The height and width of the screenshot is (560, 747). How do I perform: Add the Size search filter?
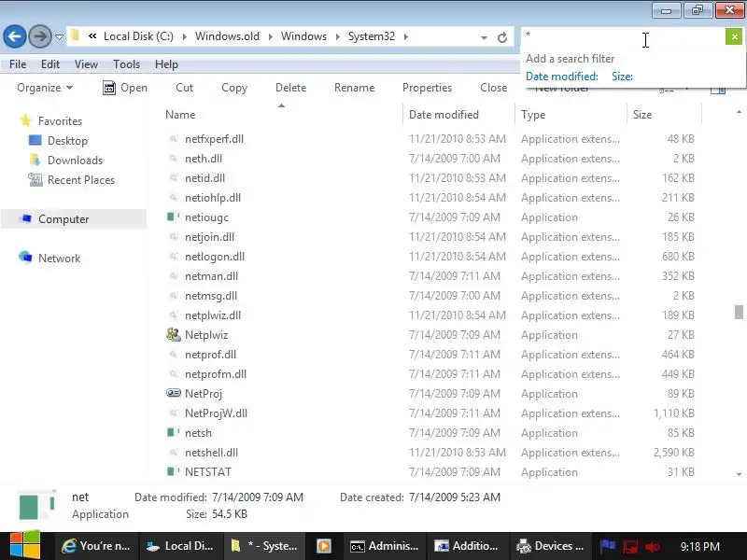coord(622,77)
